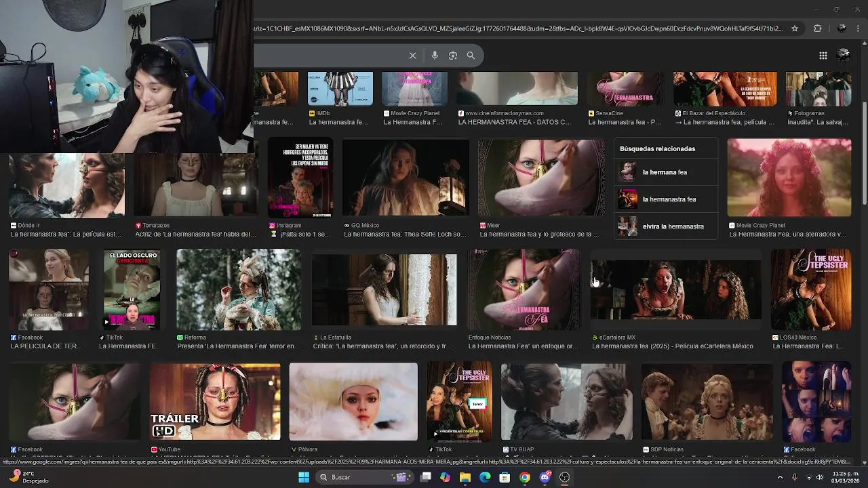Open the Movie Crazy Planet pink flower crown image

789,178
